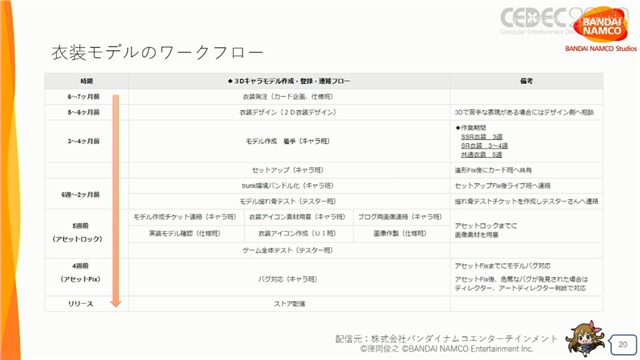
Task: Click the ディレクター、アートディレクター remark line
Action: (520, 288)
